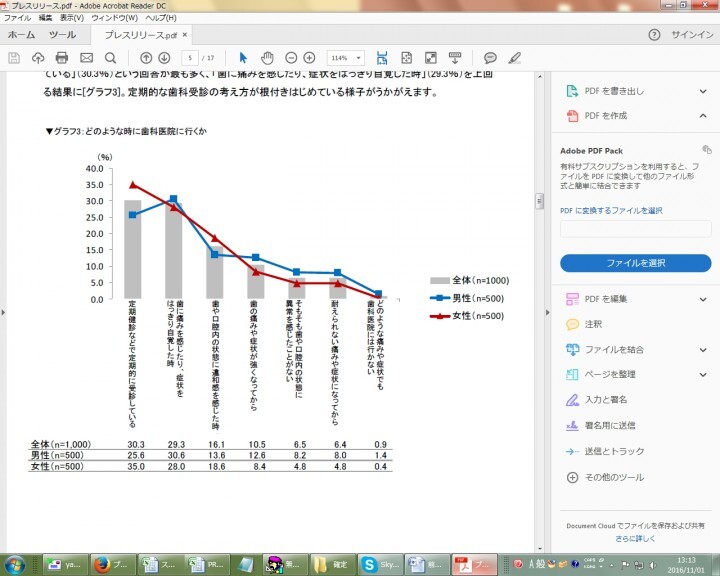720x576 pixels.
Task: Open the 114% zoom level dropdown
Action: point(346,57)
